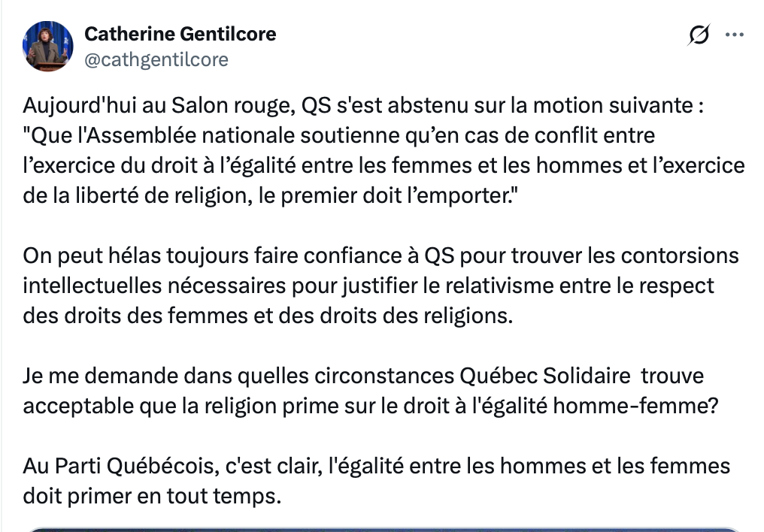Click the line "des droits des femmes et des droits des religions"

click(x=267, y=316)
